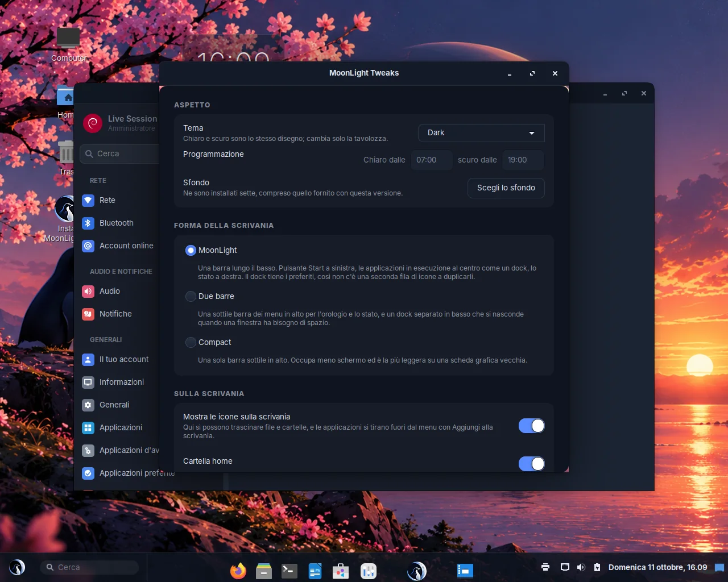Toggle Mostra le icone sulla scrivania
The width and height of the screenshot is (728, 582).
[x=532, y=426]
